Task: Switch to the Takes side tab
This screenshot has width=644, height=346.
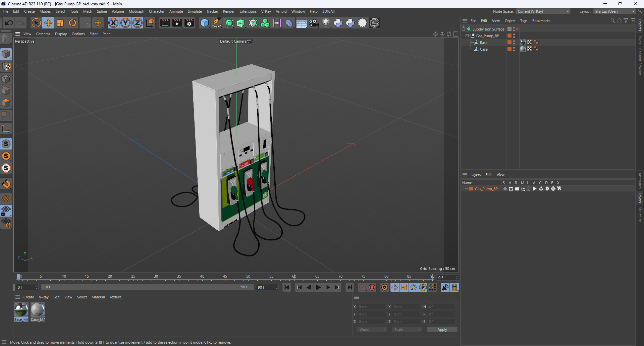Action: (x=640, y=39)
